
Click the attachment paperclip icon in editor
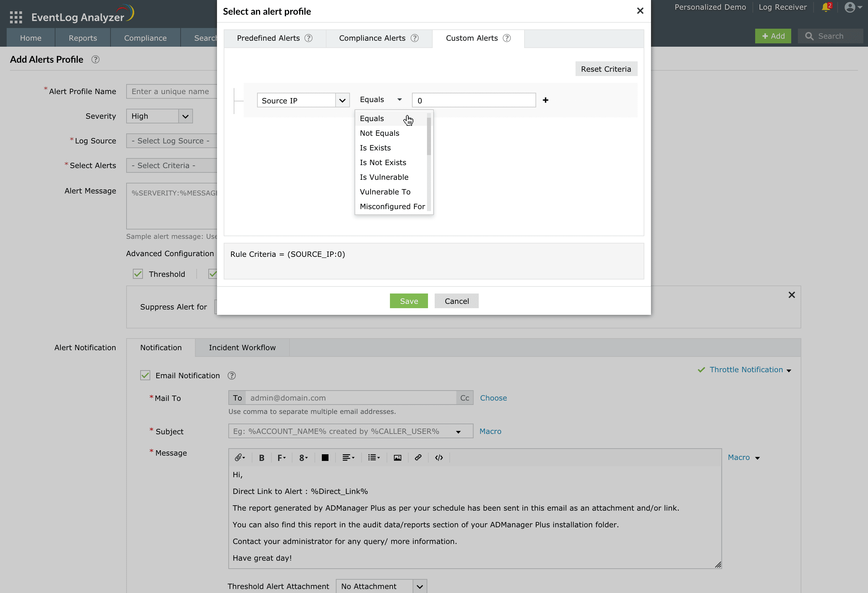point(239,458)
